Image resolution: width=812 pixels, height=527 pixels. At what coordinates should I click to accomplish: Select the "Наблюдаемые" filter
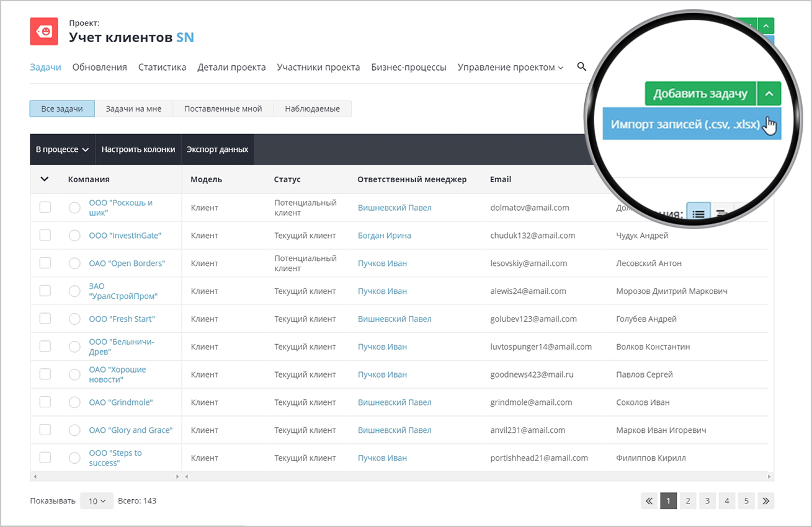313,108
